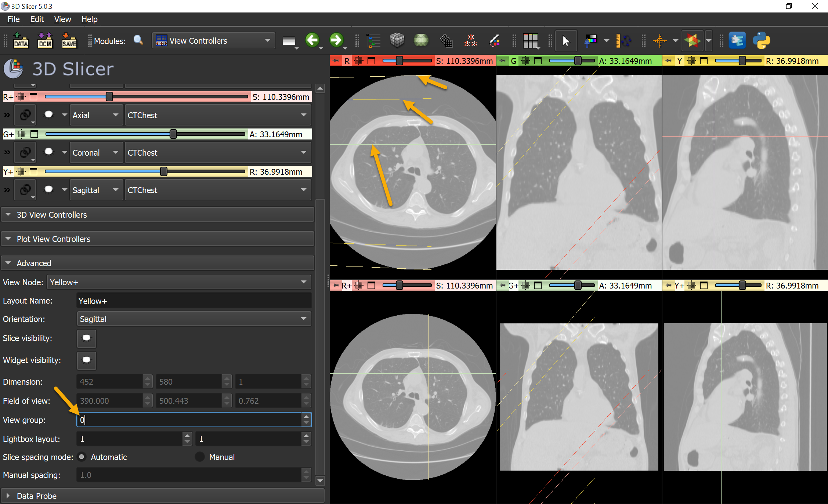Viewport: 828px width, 504px height.
Task: Click the markups toolbar ruler icon
Action: [623, 40]
